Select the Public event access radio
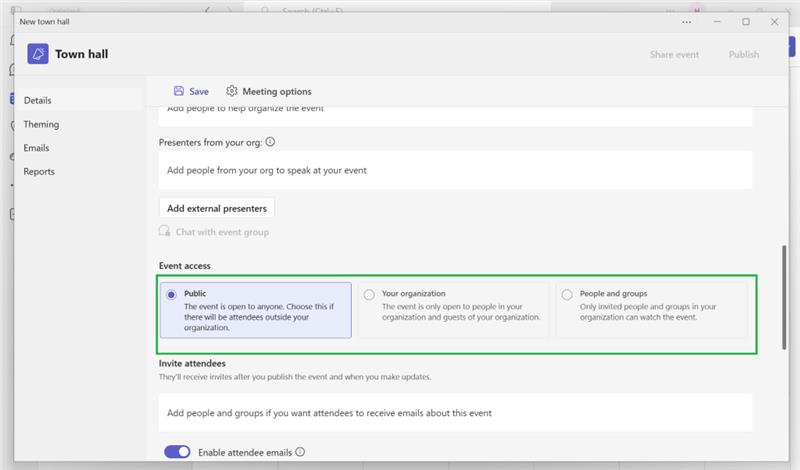The width and height of the screenshot is (800, 470). coord(171,294)
